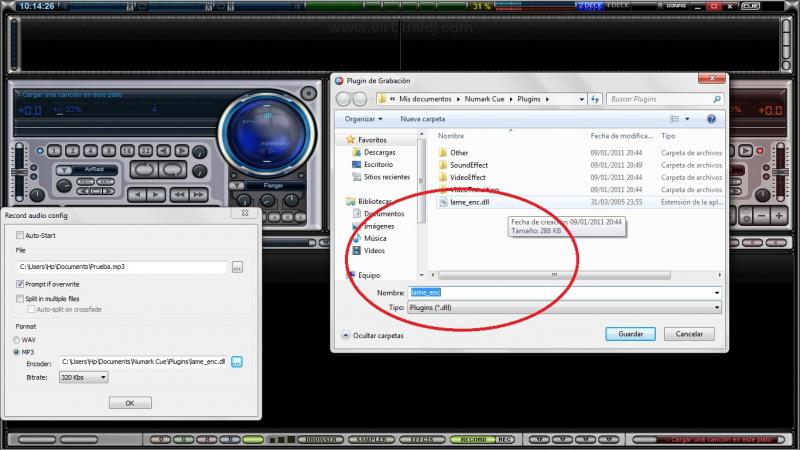Open the Nombre filename combo dropdown arrow
Viewport: 800px width, 450px height.
[x=717, y=293]
